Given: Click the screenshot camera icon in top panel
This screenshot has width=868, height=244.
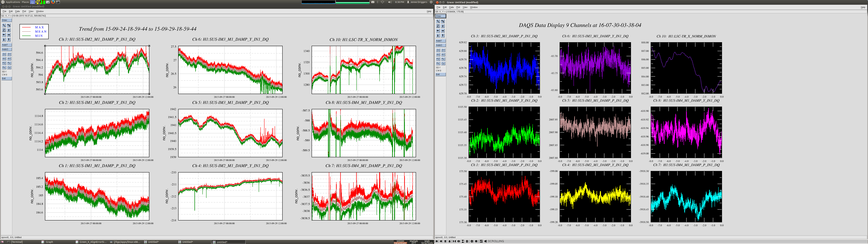Looking at the screenshot, I should [48, 2].
